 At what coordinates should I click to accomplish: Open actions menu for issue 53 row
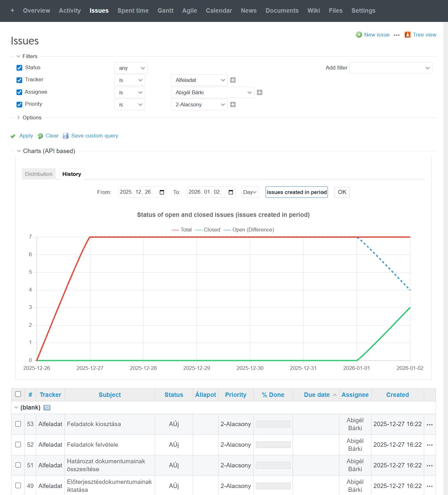[430, 425]
